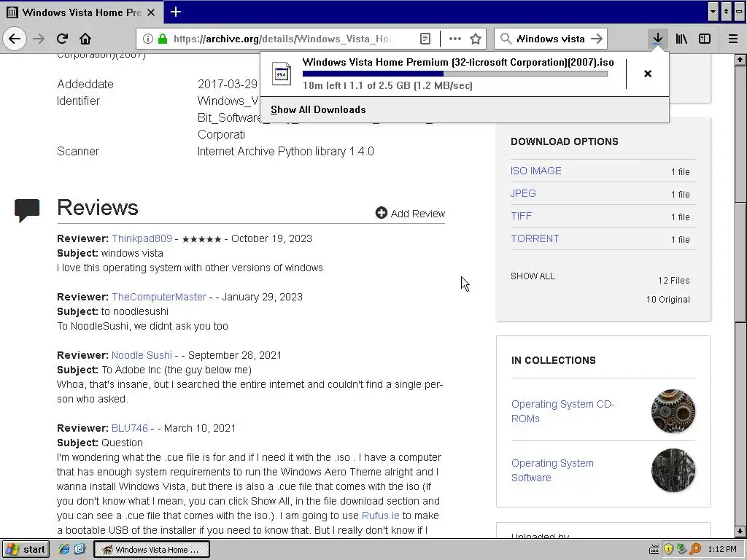747x560 pixels.
Task: Click the green secure connection padlock
Action: 163,39
